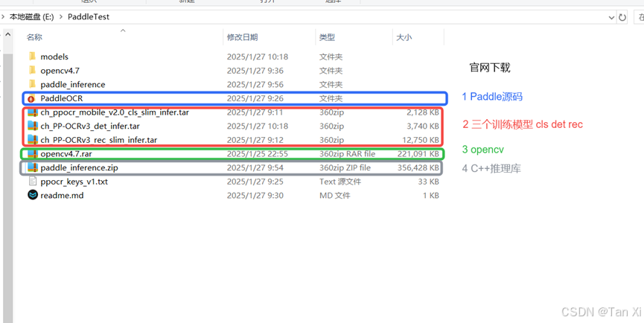Click type 360zip ZIP file

[345, 168]
